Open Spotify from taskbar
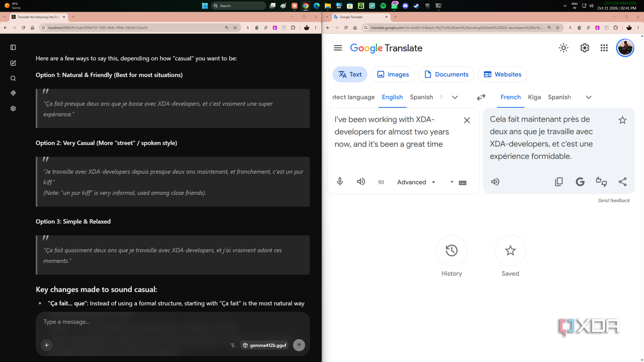644x362 pixels. [383, 6]
